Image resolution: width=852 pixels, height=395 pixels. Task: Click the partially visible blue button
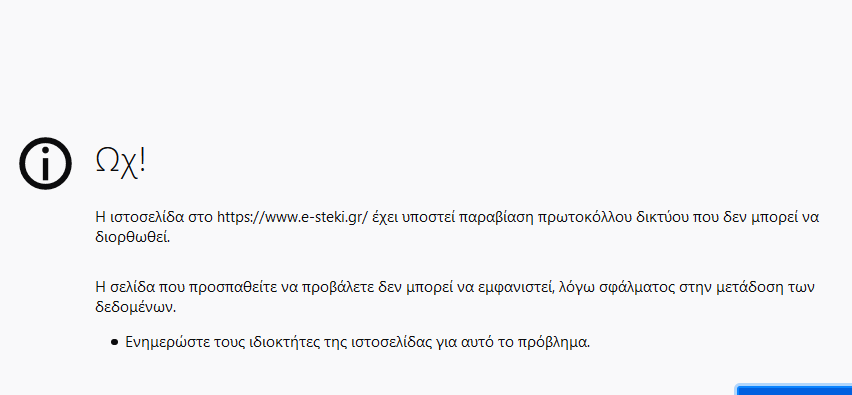(794, 390)
